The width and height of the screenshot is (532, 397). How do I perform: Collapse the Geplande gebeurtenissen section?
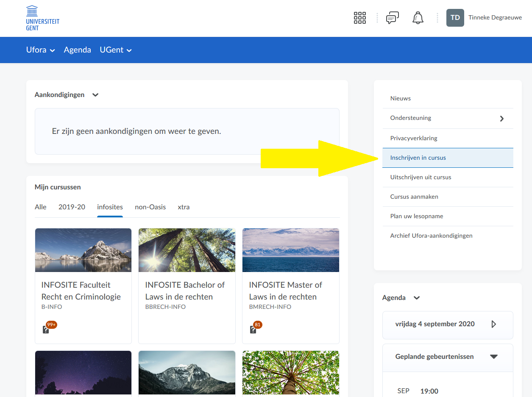(x=493, y=357)
